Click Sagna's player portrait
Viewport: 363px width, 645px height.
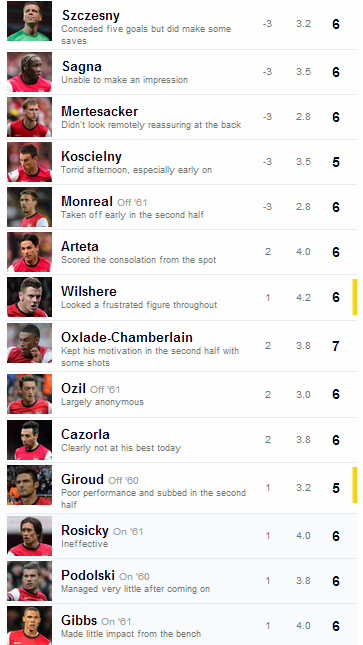click(x=29, y=72)
